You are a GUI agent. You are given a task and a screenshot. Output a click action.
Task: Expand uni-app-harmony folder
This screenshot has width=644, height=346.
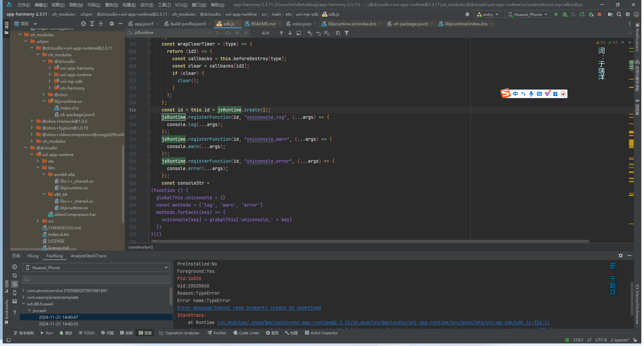pos(50,68)
